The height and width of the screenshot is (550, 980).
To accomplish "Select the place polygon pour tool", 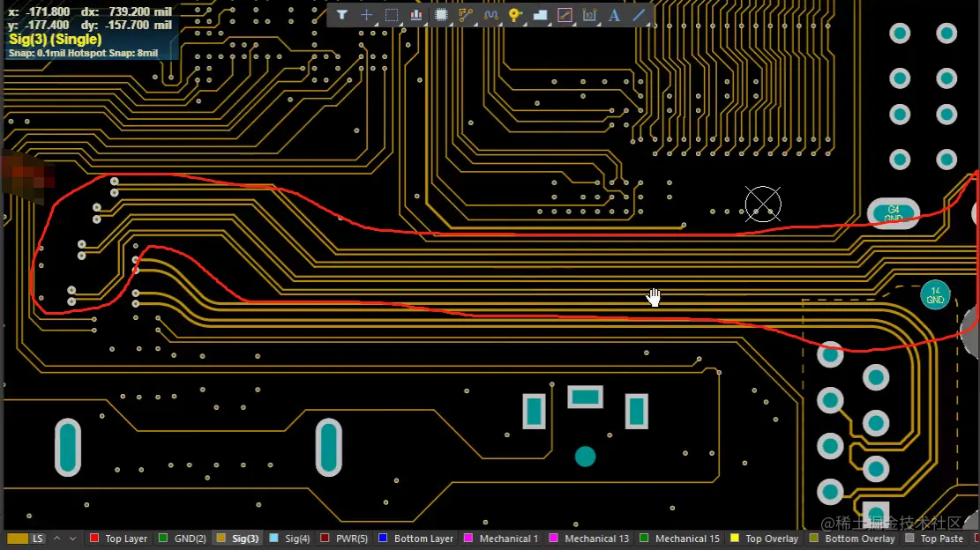I will tap(541, 15).
